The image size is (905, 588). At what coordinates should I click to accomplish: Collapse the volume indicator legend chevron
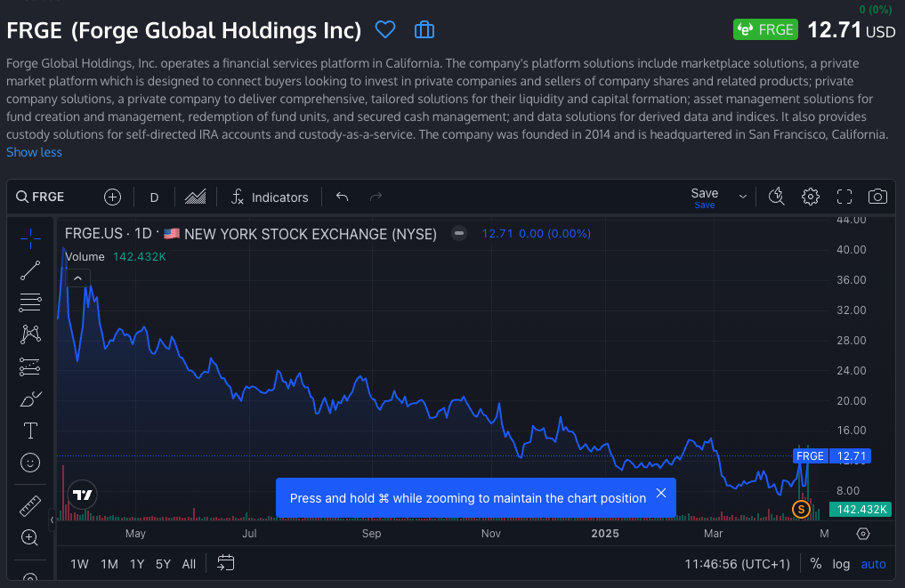click(77, 278)
